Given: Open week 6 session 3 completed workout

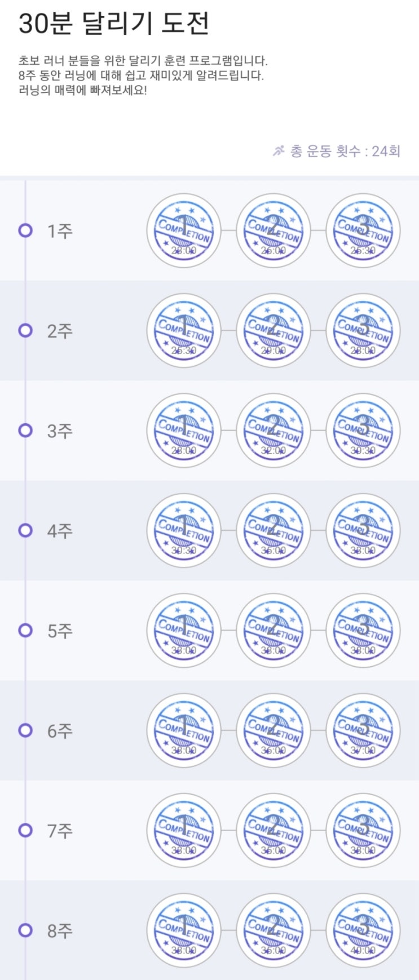Looking at the screenshot, I should click(x=363, y=730).
